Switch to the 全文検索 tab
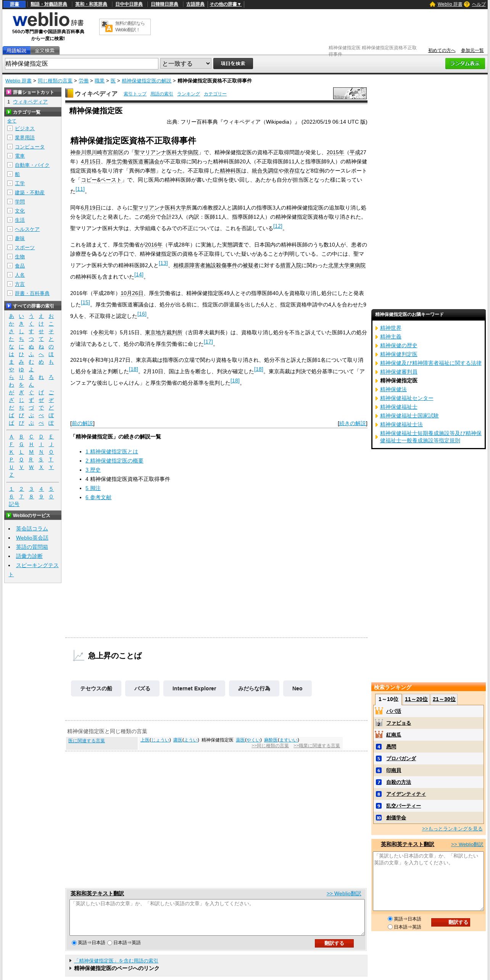 tap(45, 50)
